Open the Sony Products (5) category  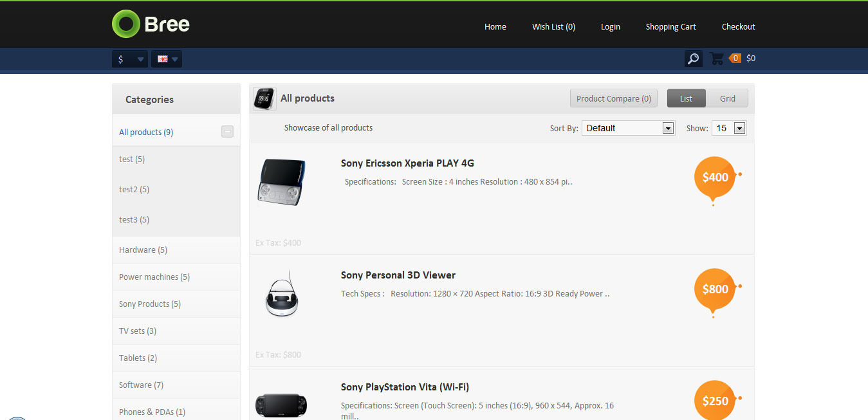tap(150, 304)
